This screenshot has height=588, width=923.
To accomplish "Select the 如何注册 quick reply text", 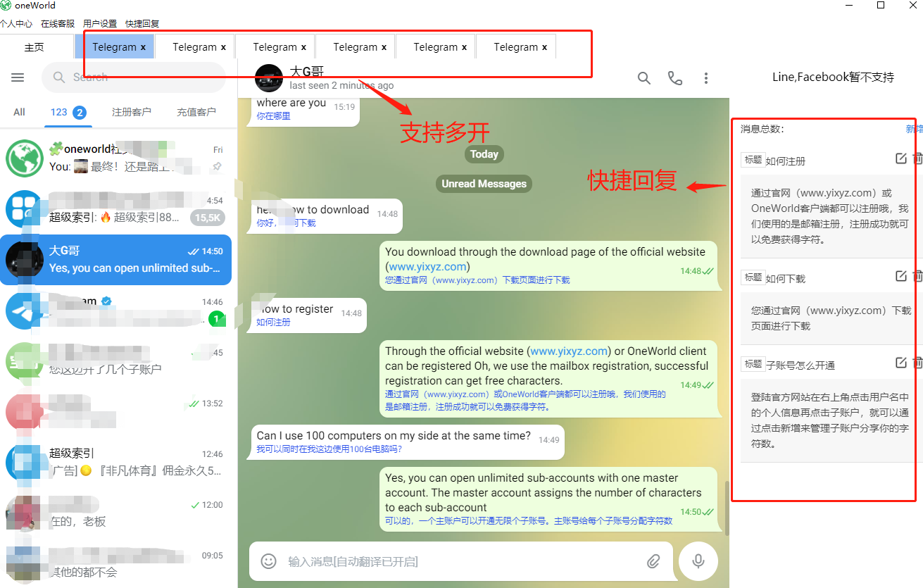I will pos(829,215).
